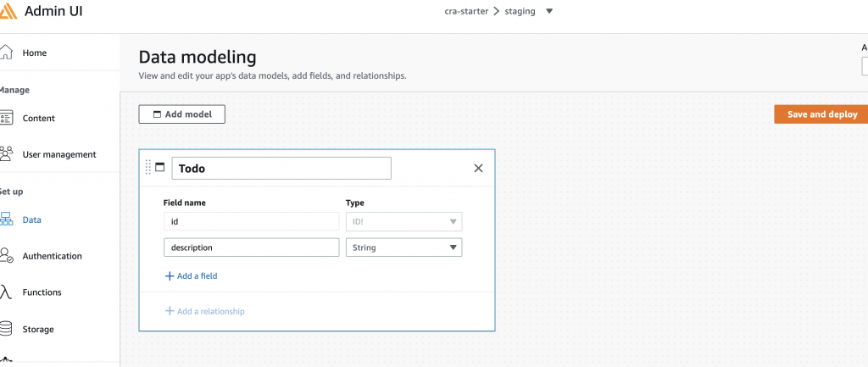
Task: Click the Manage section label
Action: click(x=14, y=90)
